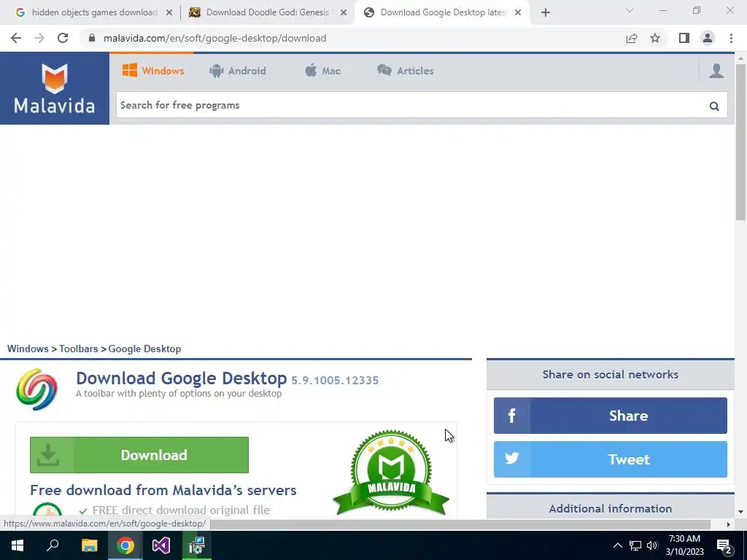Click the horizontal scrollbar right arrow

pos(729,524)
